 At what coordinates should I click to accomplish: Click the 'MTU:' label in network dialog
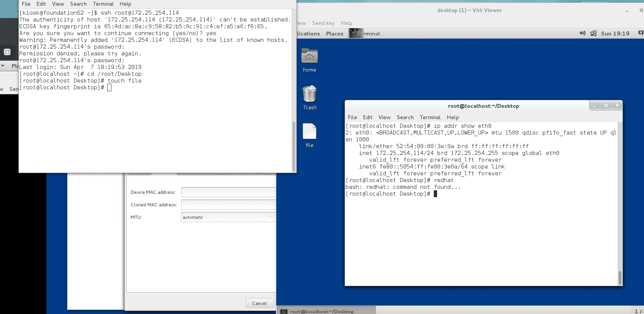[x=136, y=217]
